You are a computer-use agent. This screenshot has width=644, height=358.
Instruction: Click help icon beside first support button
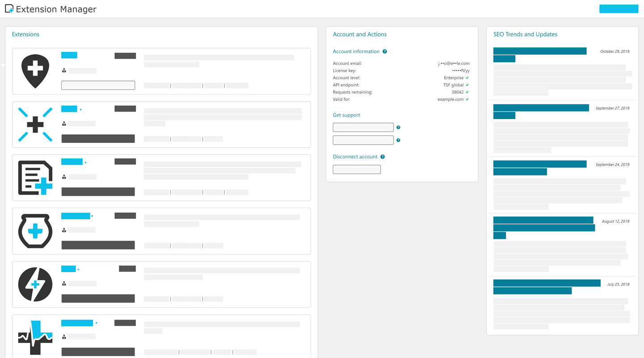coord(398,128)
